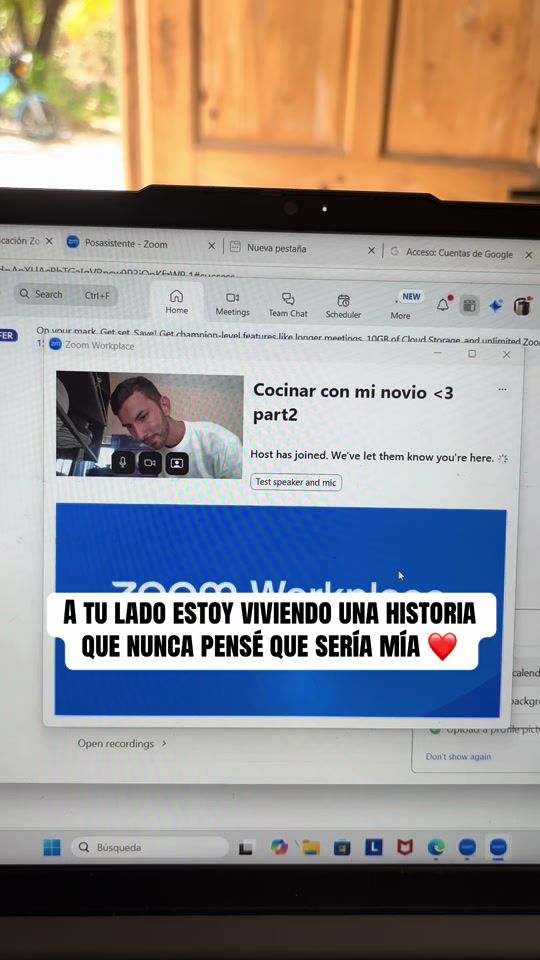Select the active Zoom taskbar icon
Image resolution: width=540 pixels, height=960 pixels.
(498, 847)
